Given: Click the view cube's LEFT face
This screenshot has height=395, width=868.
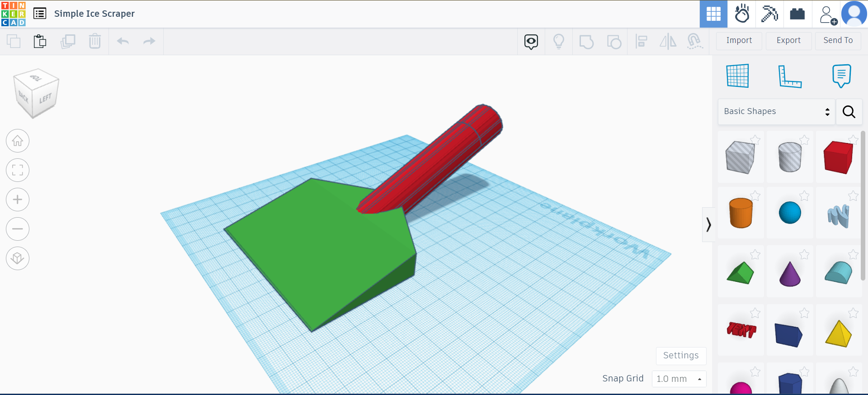Looking at the screenshot, I should pos(45,99).
